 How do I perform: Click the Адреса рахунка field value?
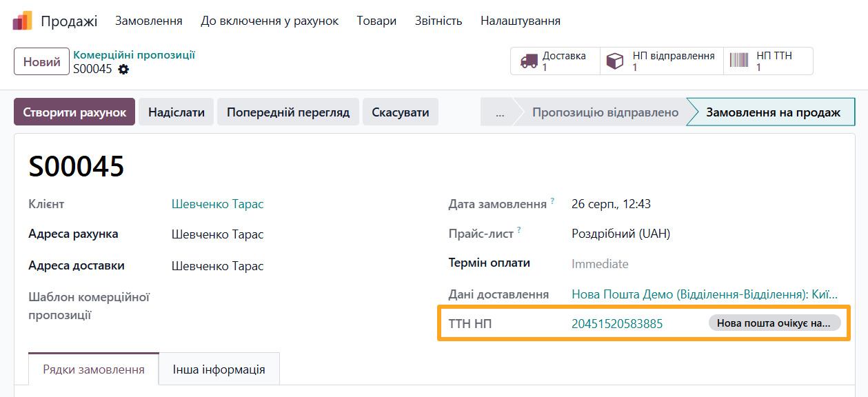[x=217, y=234]
